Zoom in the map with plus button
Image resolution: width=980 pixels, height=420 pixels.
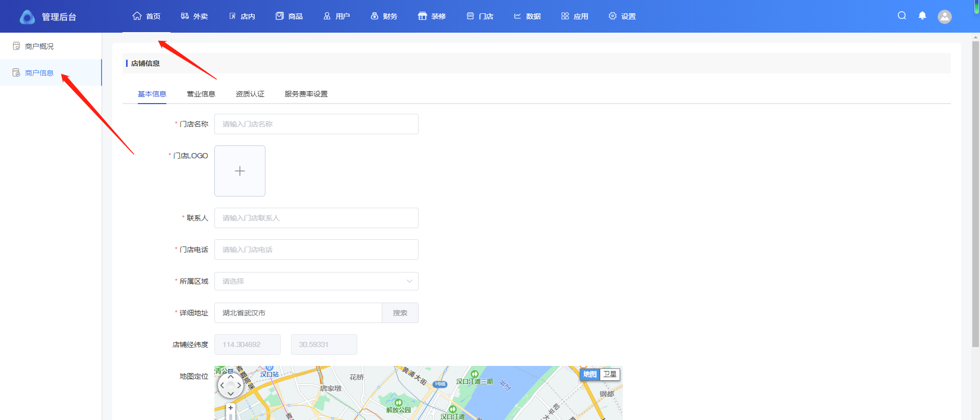pos(231,408)
